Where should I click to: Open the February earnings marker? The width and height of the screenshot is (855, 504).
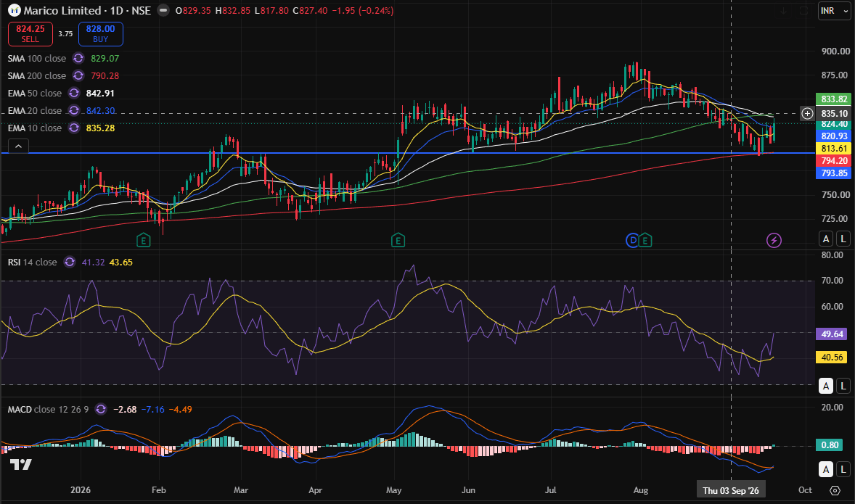tap(144, 240)
